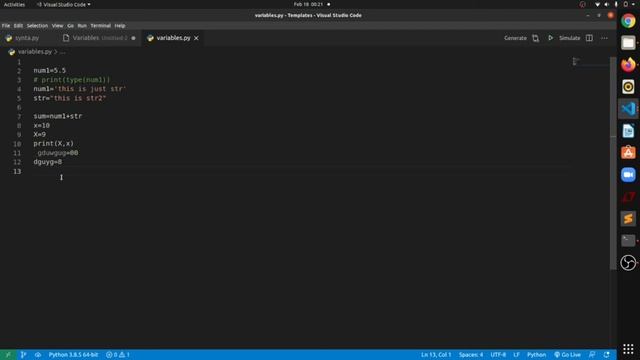Click line number 13 in the gutter
The image size is (640, 360).
[x=17, y=171]
